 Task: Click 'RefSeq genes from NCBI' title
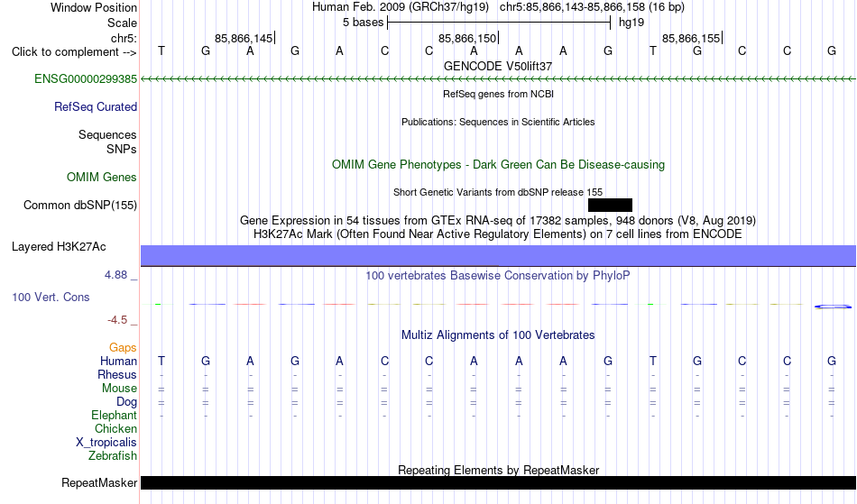pos(498,94)
